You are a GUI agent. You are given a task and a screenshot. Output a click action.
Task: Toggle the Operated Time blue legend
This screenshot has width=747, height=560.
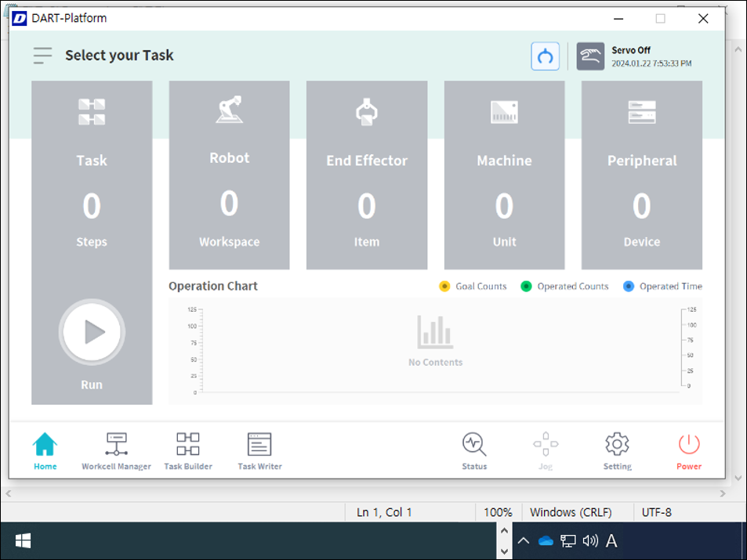[629, 287]
